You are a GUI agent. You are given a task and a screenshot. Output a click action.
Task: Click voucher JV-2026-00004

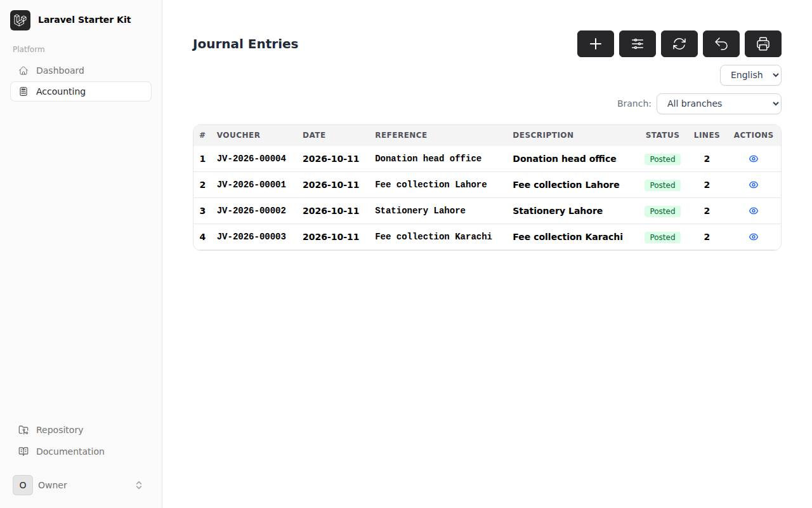(x=251, y=159)
